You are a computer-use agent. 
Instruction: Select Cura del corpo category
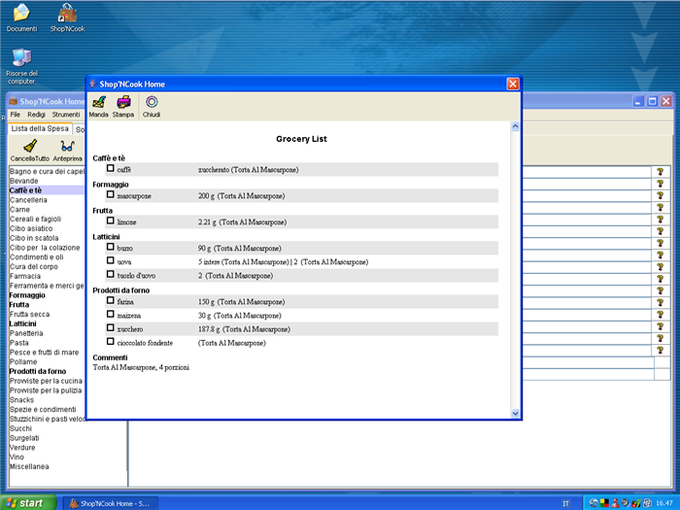point(34,267)
